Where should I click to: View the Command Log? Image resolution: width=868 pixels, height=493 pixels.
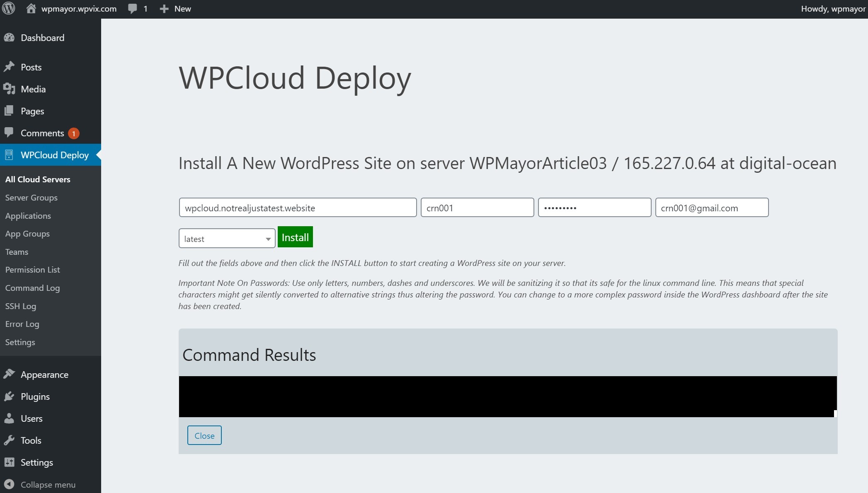point(32,288)
